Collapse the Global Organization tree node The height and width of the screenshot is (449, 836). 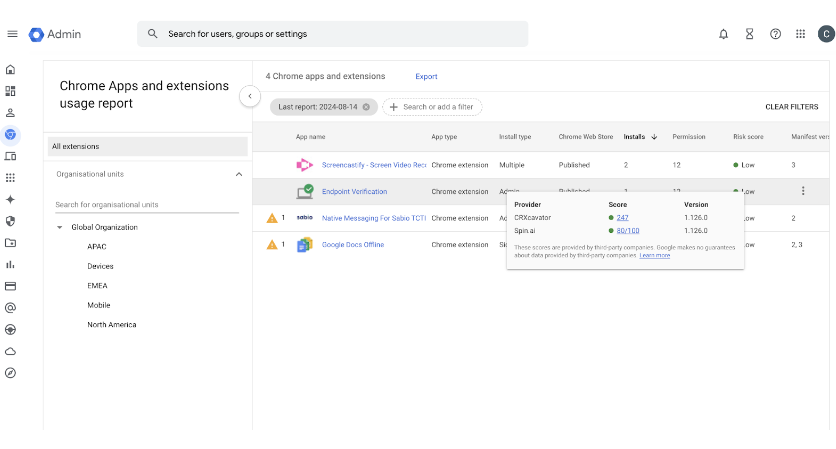tap(59, 227)
